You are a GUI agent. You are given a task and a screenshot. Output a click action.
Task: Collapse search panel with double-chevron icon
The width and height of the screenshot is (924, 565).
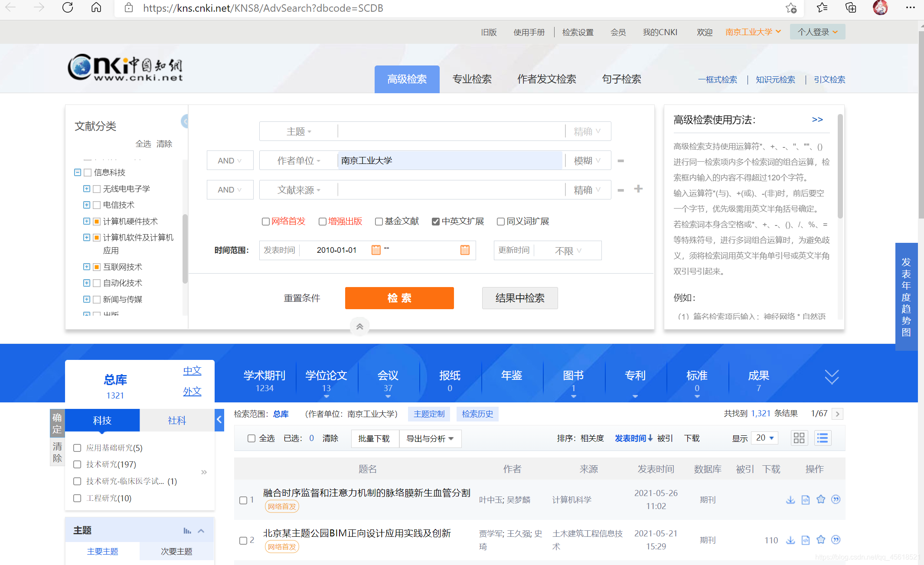pos(359,327)
